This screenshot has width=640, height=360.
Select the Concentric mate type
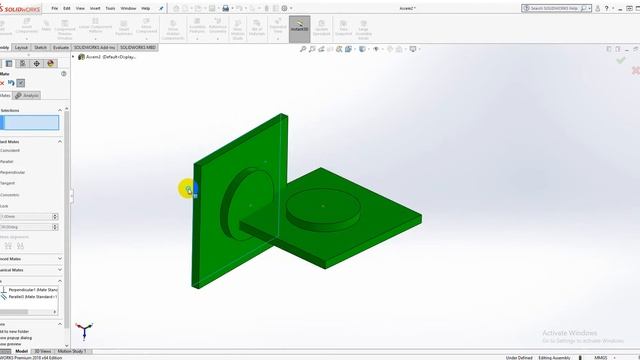[10, 195]
